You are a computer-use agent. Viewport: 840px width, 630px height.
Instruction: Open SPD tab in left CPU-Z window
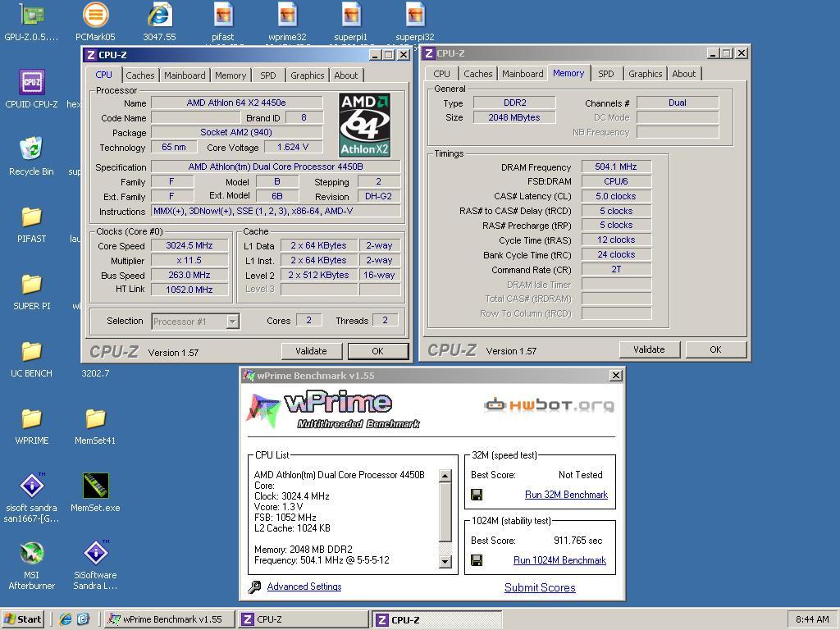tap(268, 75)
